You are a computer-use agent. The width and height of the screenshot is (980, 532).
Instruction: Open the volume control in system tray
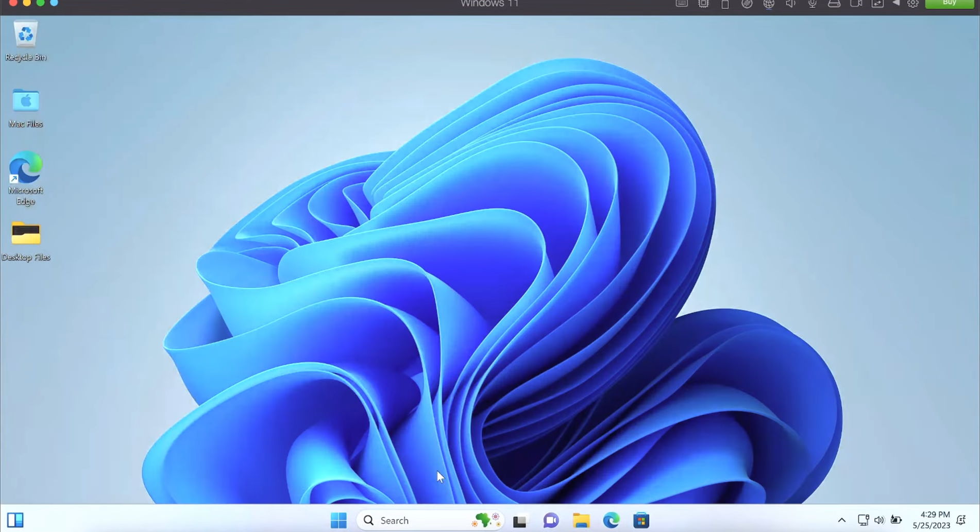[879, 520]
